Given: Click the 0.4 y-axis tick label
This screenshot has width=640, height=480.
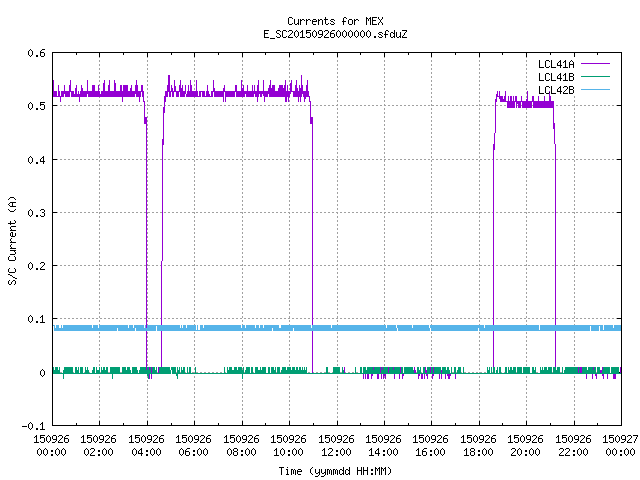Looking at the screenshot, I should (36, 160).
